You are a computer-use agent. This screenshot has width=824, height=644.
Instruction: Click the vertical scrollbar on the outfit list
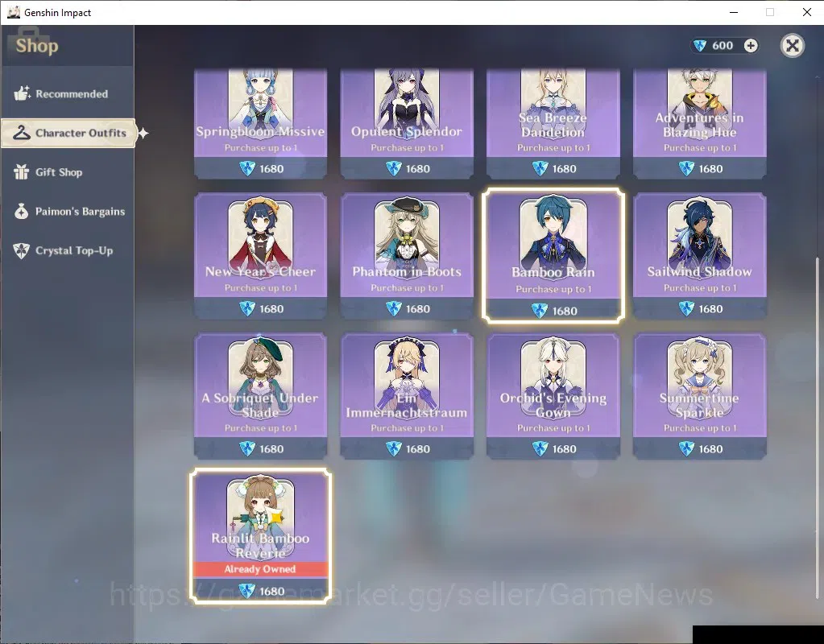coord(818,428)
